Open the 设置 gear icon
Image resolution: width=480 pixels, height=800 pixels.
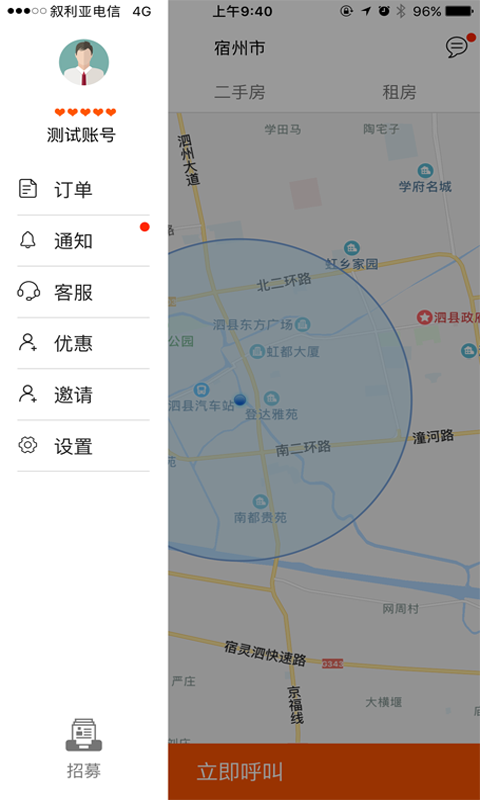point(28,445)
